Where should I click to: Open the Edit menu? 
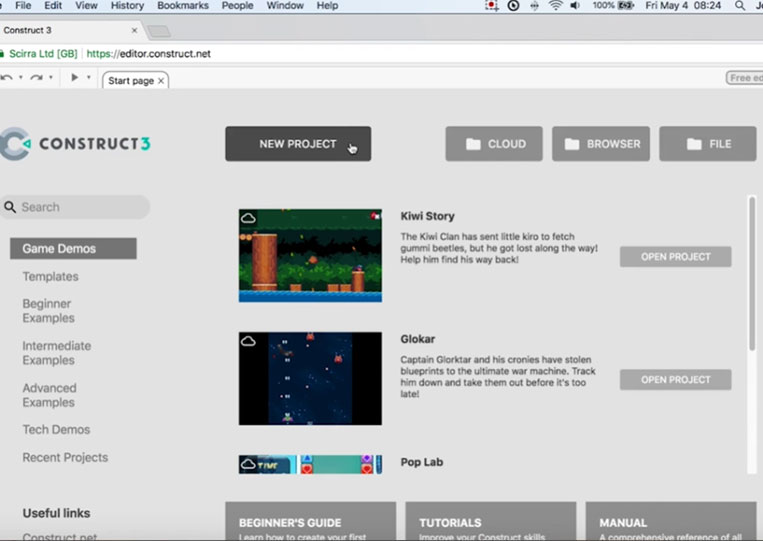[x=53, y=6]
